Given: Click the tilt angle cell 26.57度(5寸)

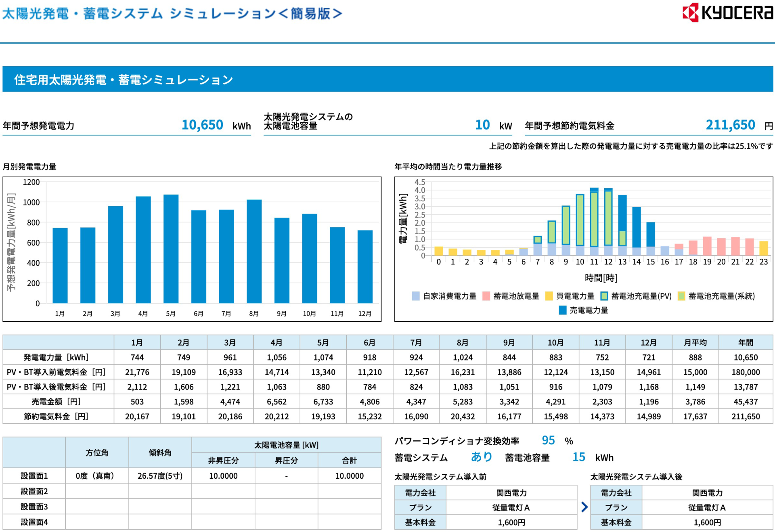Looking at the screenshot, I should click(160, 476).
